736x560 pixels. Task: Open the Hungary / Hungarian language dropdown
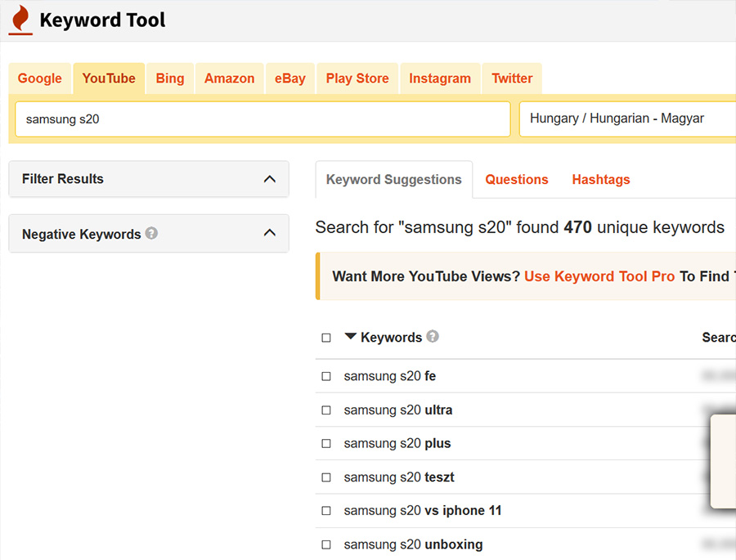(627, 119)
